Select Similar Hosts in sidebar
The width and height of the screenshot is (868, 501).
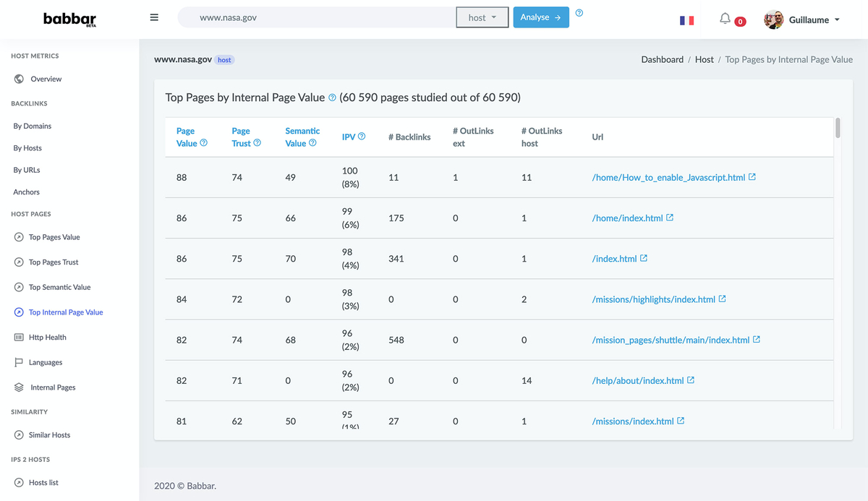click(49, 435)
